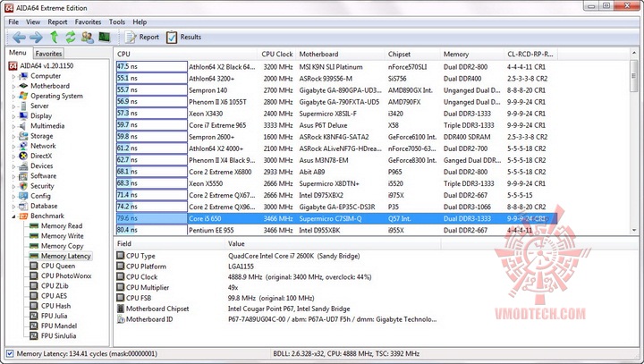Screen dimensions: 644x364
Task: Switch to the Menu tab
Action: pyautogui.click(x=18, y=53)
